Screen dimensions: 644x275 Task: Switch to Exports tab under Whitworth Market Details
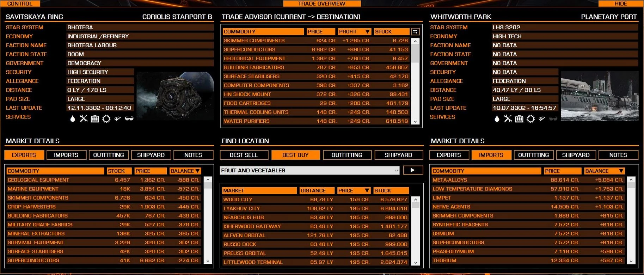point(449,155)
